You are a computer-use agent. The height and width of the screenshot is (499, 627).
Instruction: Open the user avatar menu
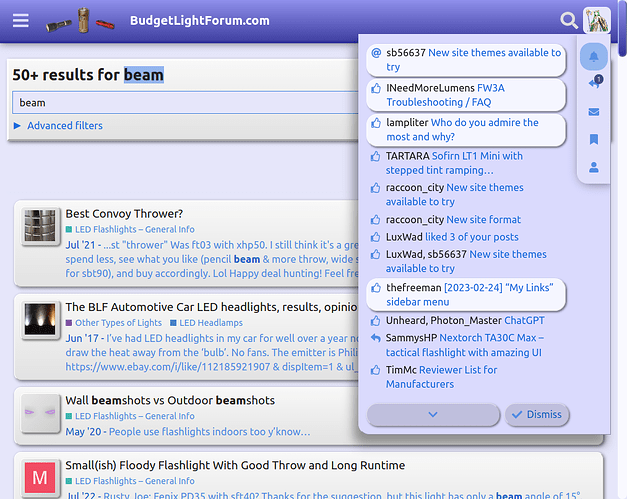[x=596, y=20]
